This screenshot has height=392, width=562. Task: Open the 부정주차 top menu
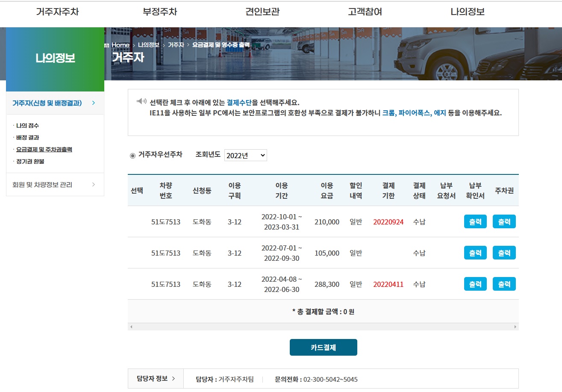click(x=160, y=12)
